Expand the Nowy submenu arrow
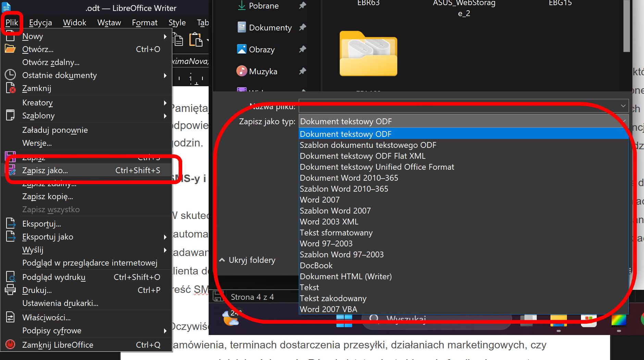This screenshot has height=360, width=644. tap(165, 36)
